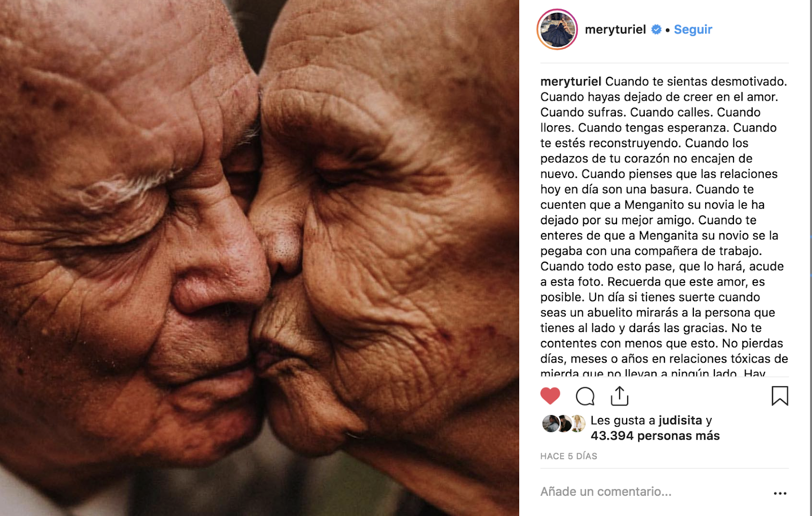Screen dimensions: 812x516
Task: Click the caption text paragraph
Action: pyautogui.click(x=664, y=227)
